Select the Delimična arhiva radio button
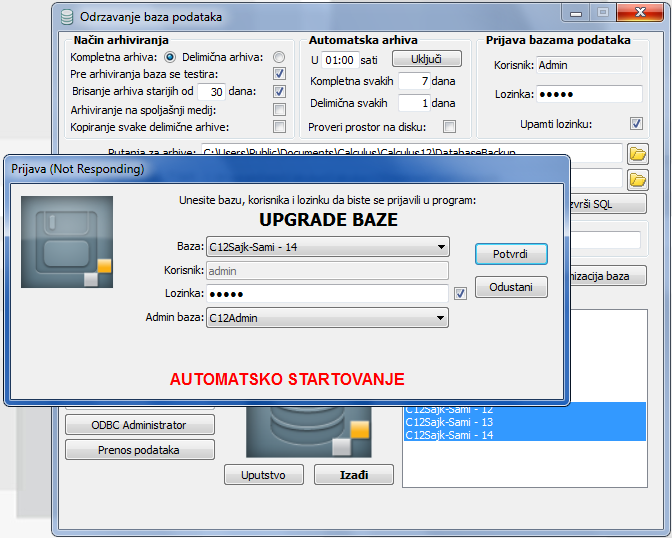 (x=279, y=57)
